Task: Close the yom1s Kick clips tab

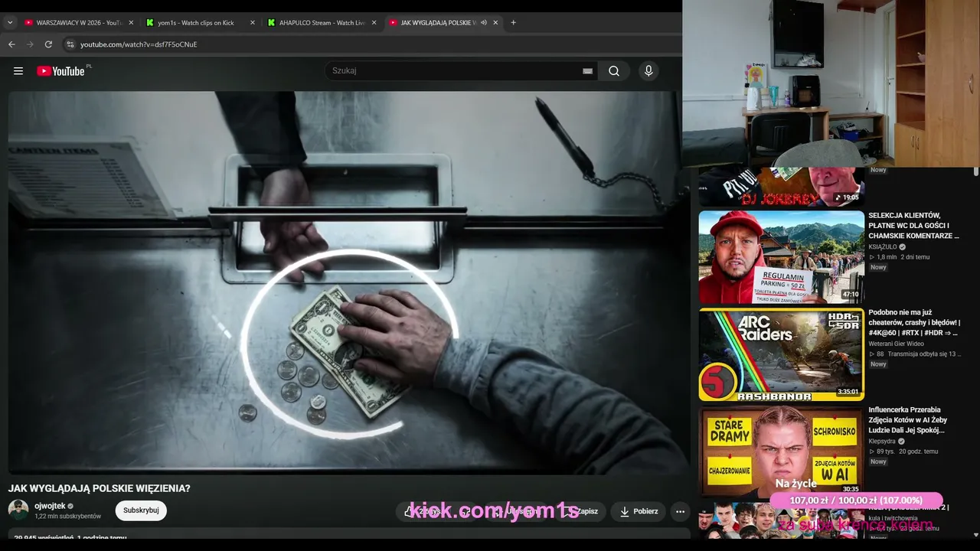Action: 253,22
